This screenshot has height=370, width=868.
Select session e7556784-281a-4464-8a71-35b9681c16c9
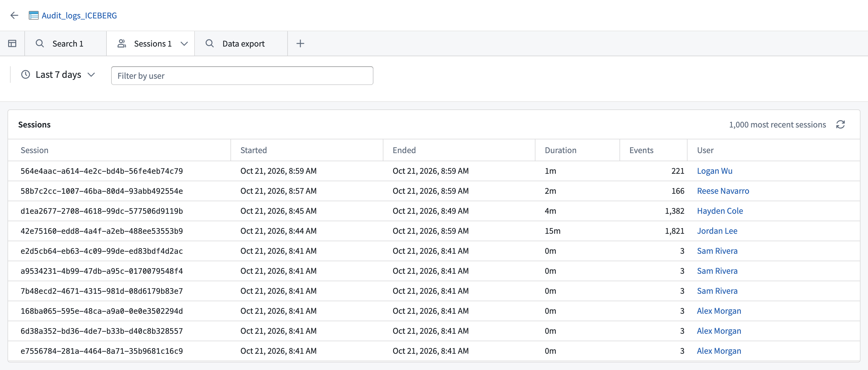click(102, 351)
